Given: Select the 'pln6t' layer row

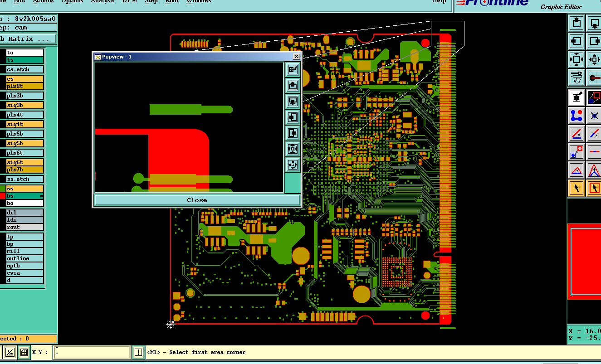Looking at the screenshot, I should (x=24, y=153).
